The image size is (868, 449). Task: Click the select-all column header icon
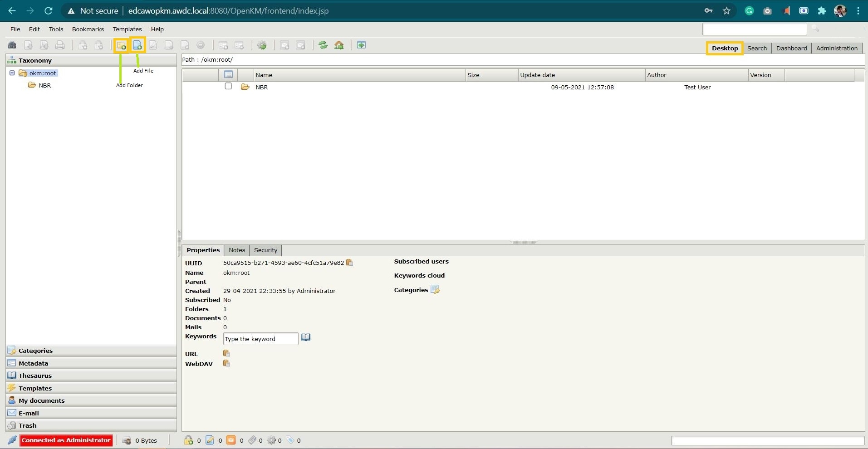pos(228,74)
